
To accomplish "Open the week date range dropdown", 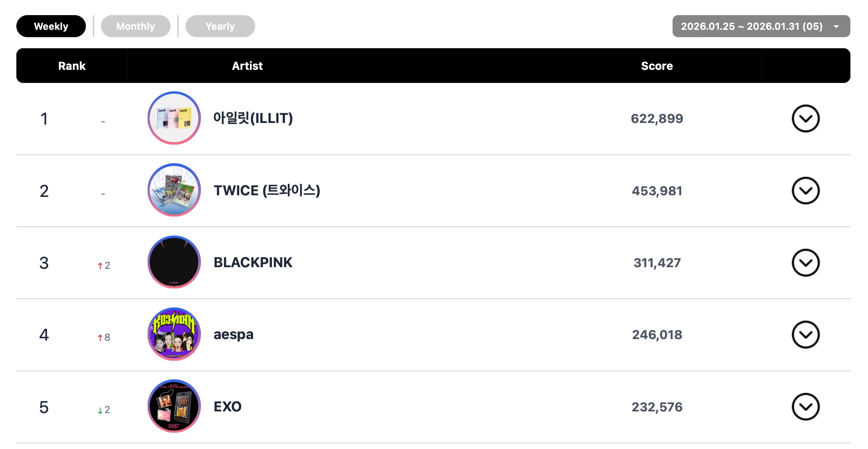I will [761, 26].
